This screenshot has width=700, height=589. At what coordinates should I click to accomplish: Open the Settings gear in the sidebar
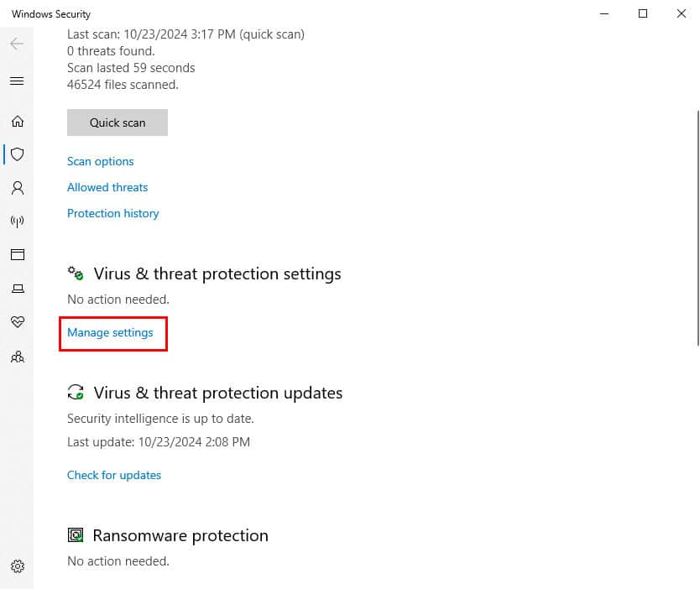(18, 566)
